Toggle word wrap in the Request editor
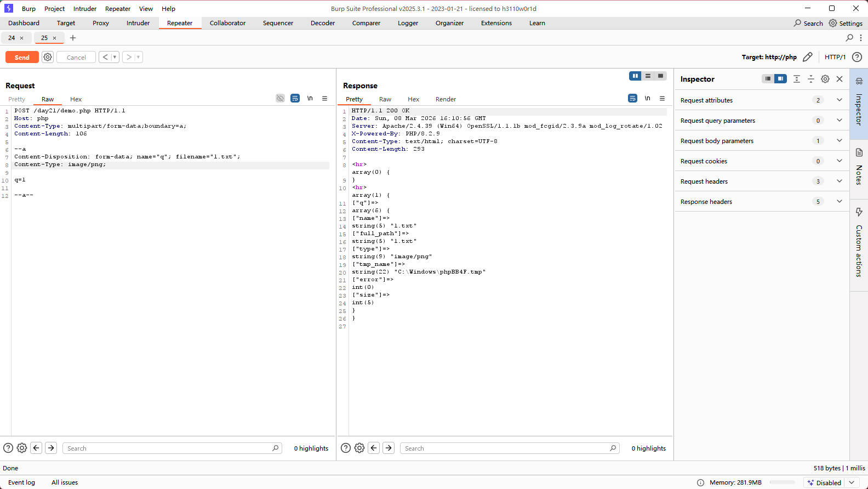Viewport: 868px width, 489px height. click(295, 98)
